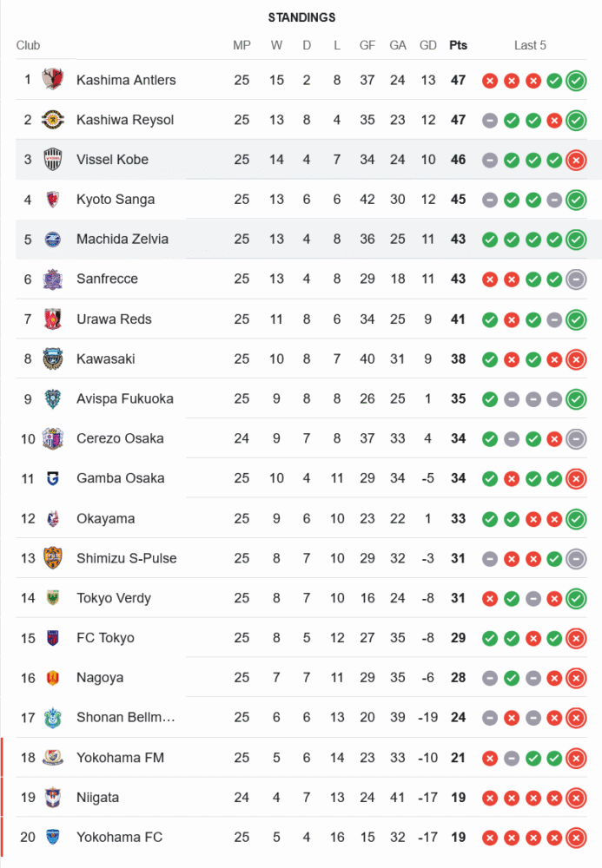The image size is (602, 868).
Task: Open the Machida Zelvia team name
Action: click(x=122, y=240)
